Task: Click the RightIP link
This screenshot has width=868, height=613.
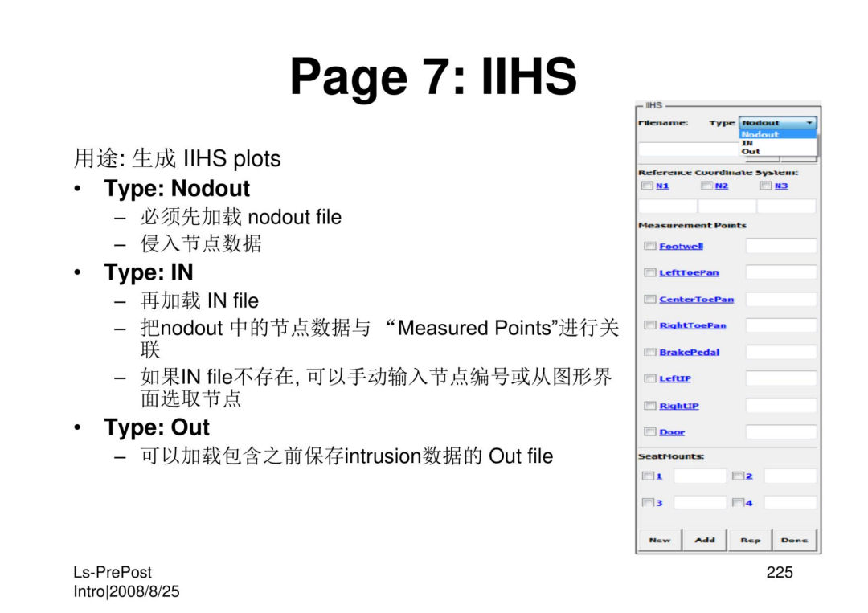Action: [x=678, y=406]
